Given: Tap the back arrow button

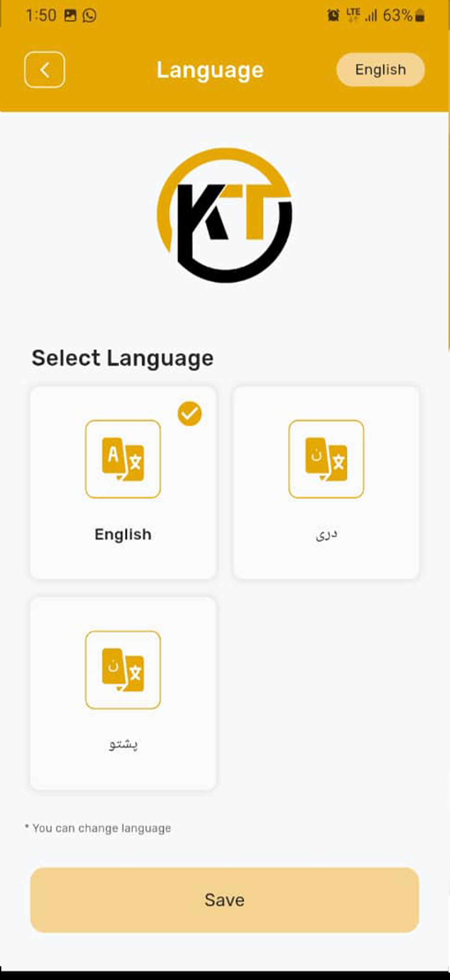Looking at the screenshot, I should 44,70.
